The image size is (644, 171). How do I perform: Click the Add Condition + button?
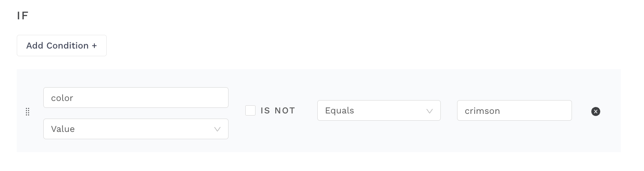pyautogui.click(x=62, y=46)
